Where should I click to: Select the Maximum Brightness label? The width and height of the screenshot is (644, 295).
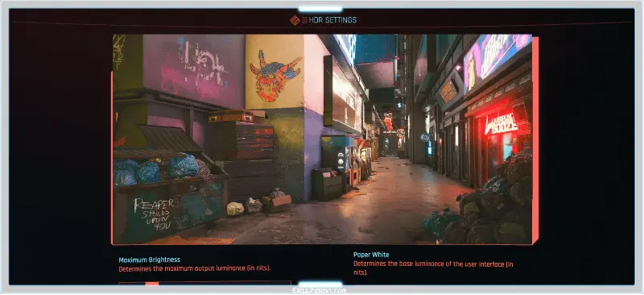click(150, 260)
